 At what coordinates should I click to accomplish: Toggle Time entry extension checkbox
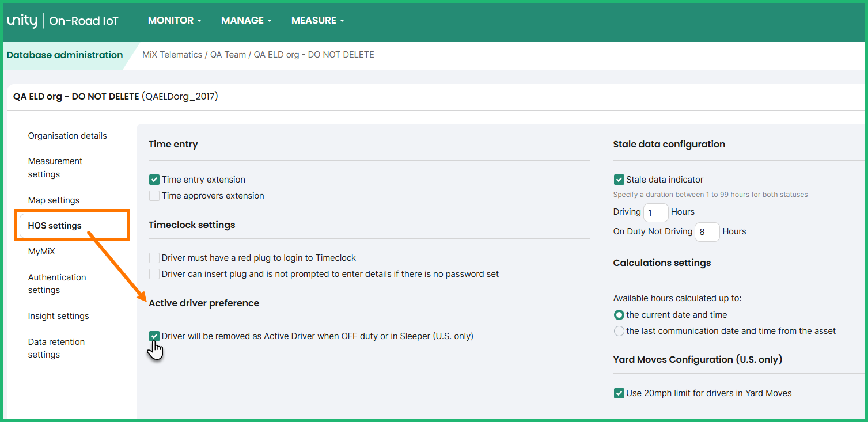point(154,180)
